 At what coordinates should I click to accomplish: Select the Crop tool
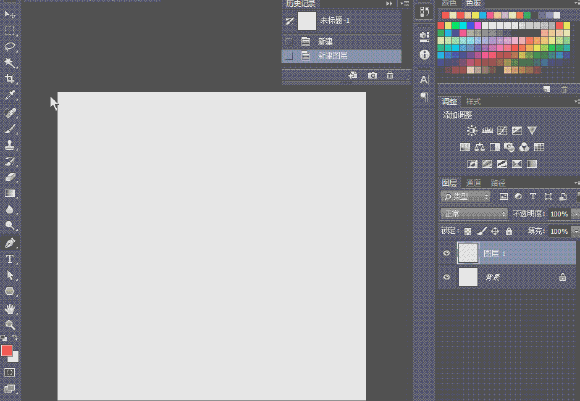(10, 79)
